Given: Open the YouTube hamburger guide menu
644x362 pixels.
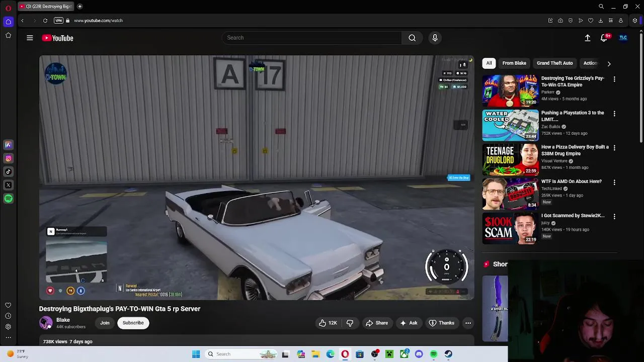Looking at the screenshot, I should (30, 38).
